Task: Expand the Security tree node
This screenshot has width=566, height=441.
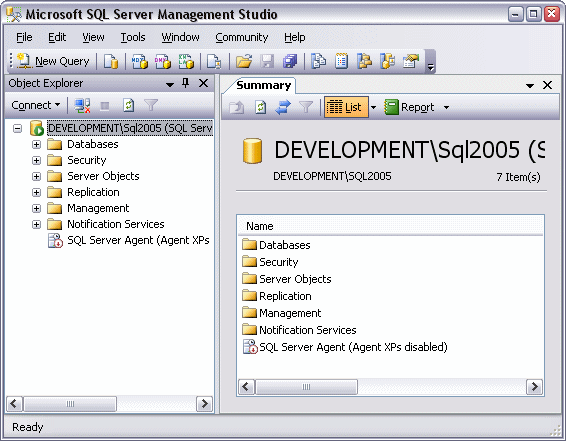Action: pyautogui.click(x=36, y=160)
